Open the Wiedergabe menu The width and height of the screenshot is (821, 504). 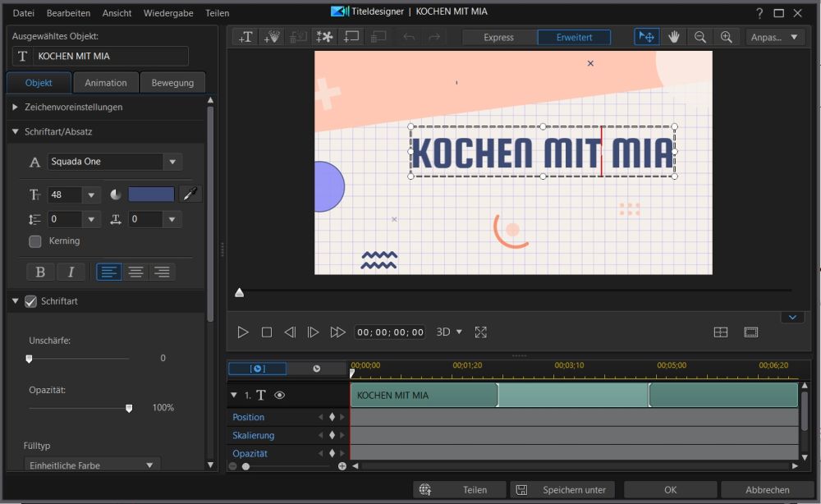coord(168,13)
